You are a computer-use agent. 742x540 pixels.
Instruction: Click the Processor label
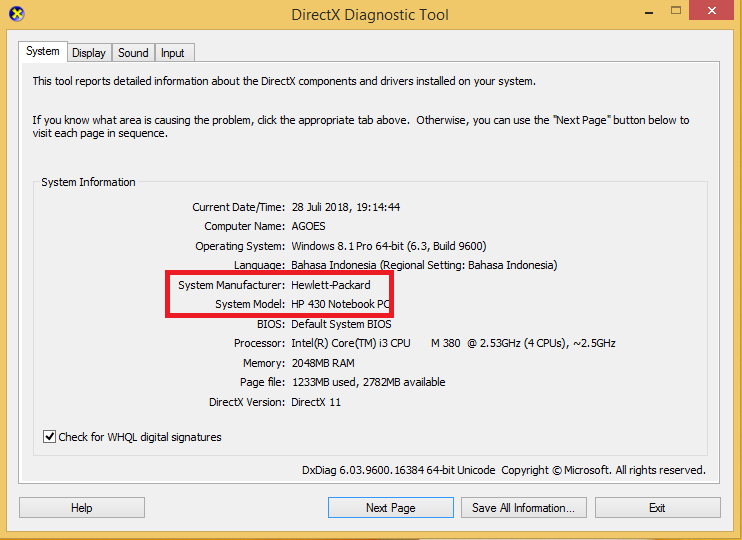(259, 343)
